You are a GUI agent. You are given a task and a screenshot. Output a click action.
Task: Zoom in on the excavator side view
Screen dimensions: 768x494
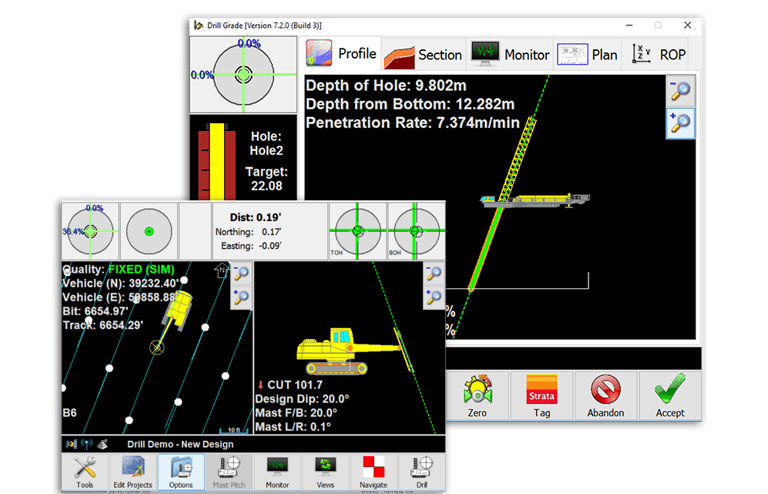coord(433,298)
